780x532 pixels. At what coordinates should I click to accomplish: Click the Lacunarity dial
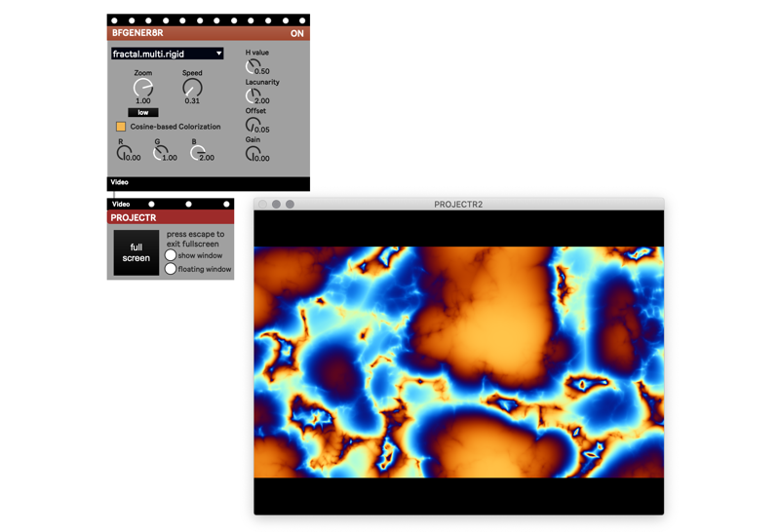pyautogui.click(x=253, y=95)
